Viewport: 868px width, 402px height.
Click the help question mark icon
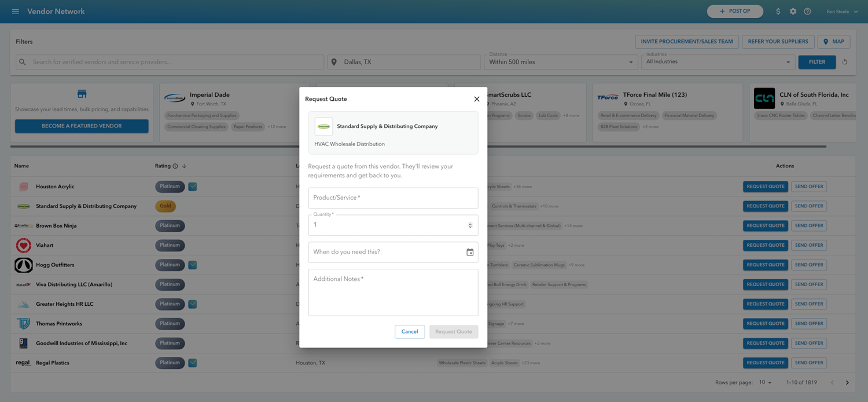point(807,11)
